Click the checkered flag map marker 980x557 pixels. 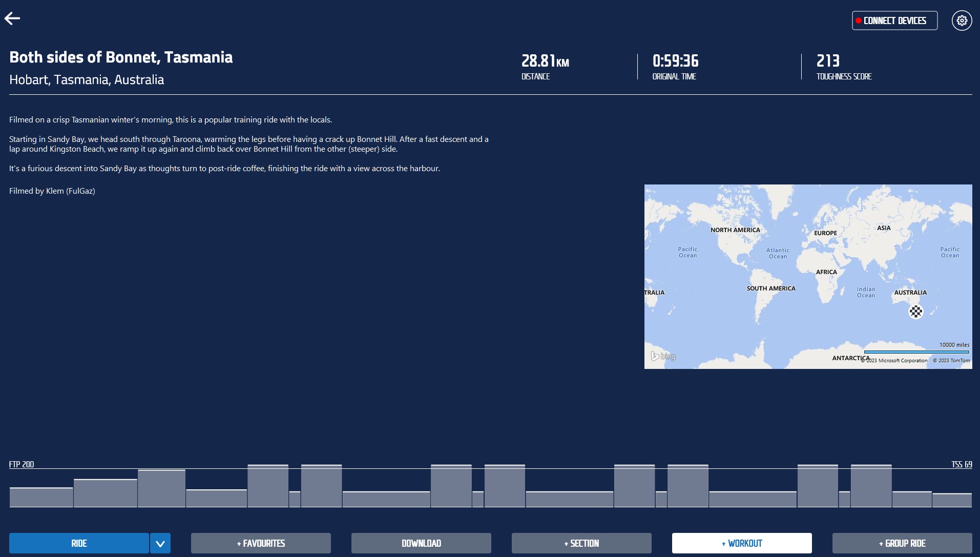tap(915, 312)
